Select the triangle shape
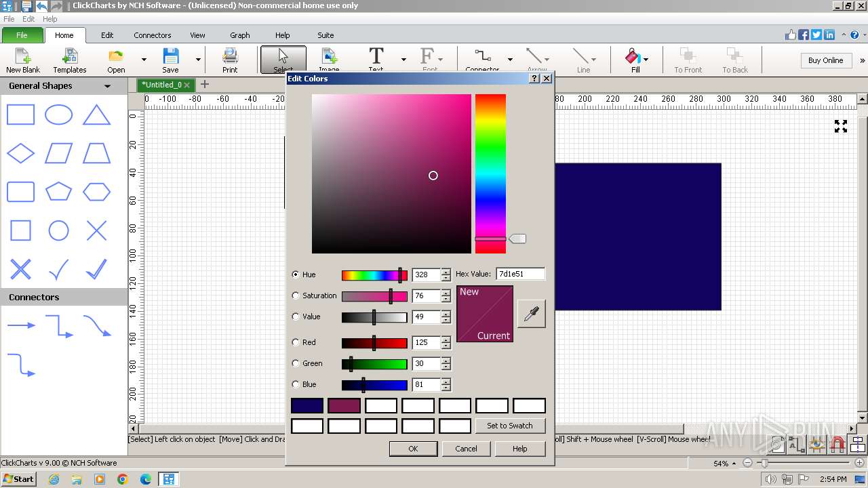The width and height of the screenshot is (868, 488). click(96, 115)
